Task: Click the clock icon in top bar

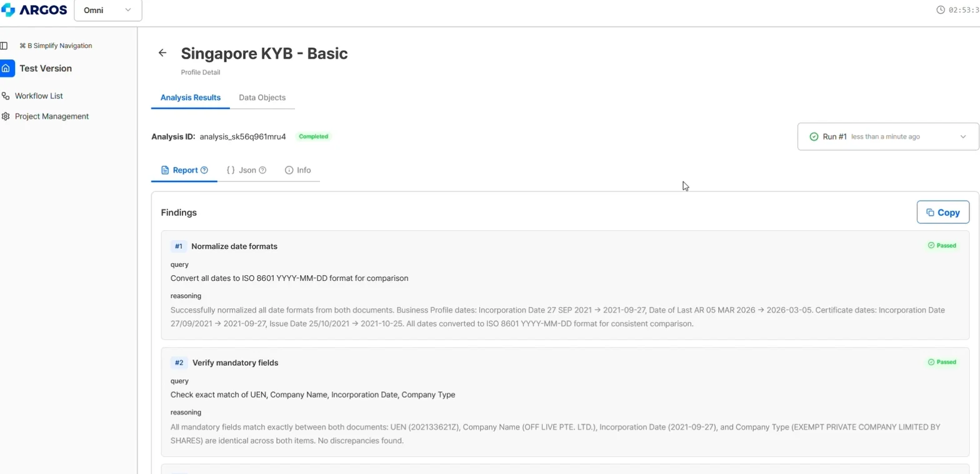Action: point(941,10)
